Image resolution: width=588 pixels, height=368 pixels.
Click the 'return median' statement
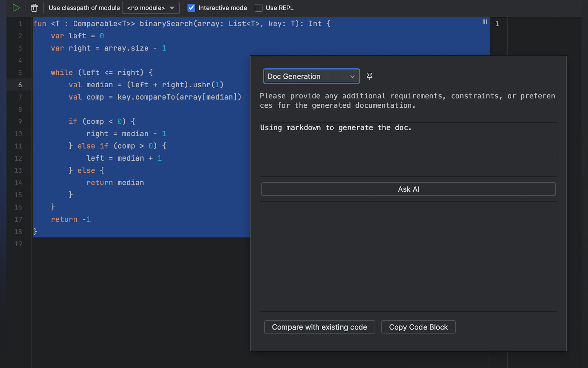[x=115, y=183]
